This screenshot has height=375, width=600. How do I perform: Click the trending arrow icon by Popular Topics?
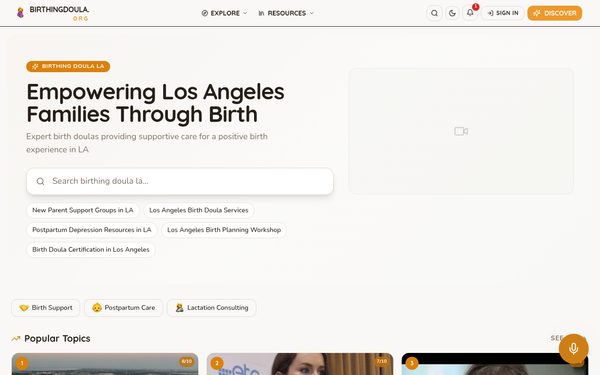[16, 339]
